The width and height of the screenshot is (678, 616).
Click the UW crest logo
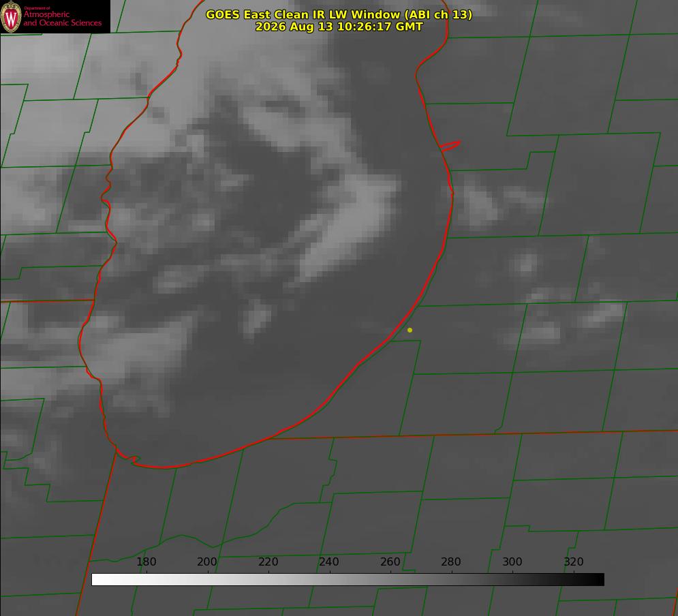pos(11,16)
